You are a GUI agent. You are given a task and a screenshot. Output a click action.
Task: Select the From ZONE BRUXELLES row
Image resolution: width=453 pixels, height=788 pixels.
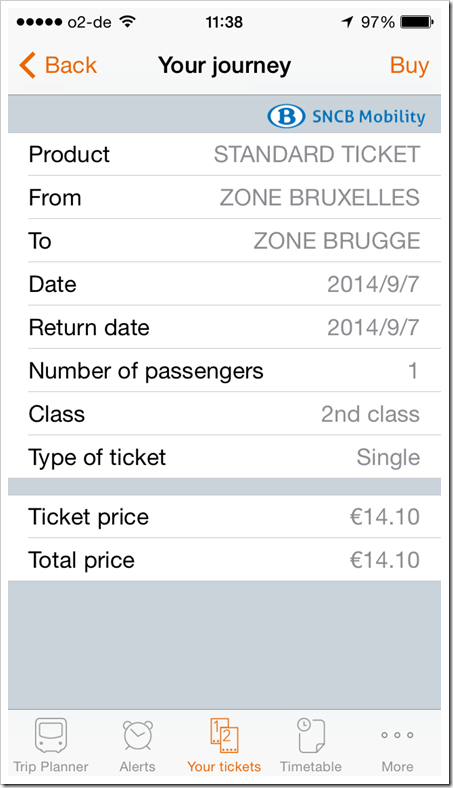(x=224, y=198)
